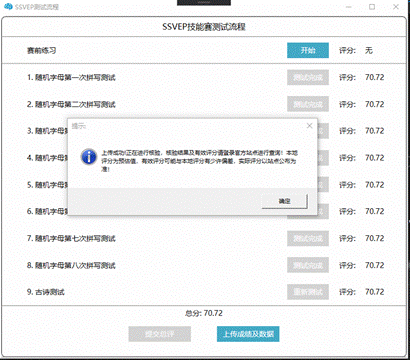410x360 pixels.
Task: Click 上传成绩及数据 button
Action: coord(248,334)
